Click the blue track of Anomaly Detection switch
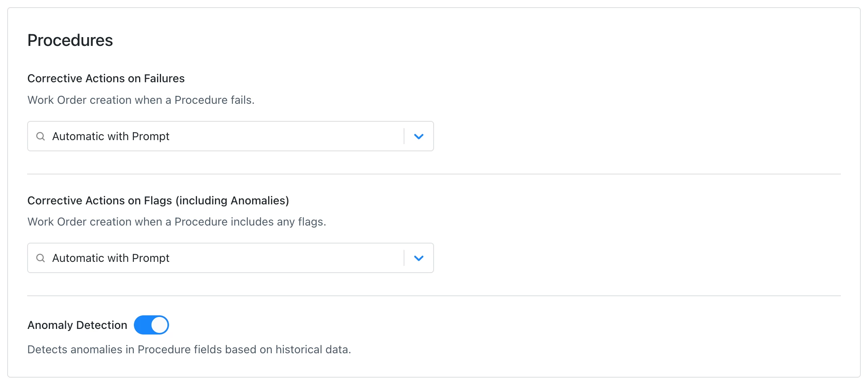This screenshot has width=868, height=384. click(142, 325)
